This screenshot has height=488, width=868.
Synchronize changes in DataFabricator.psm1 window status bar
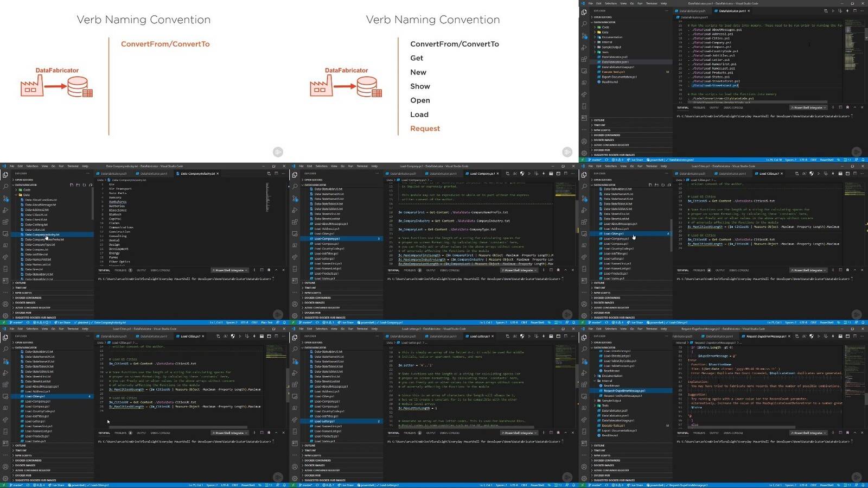click(x=607, y=160)
